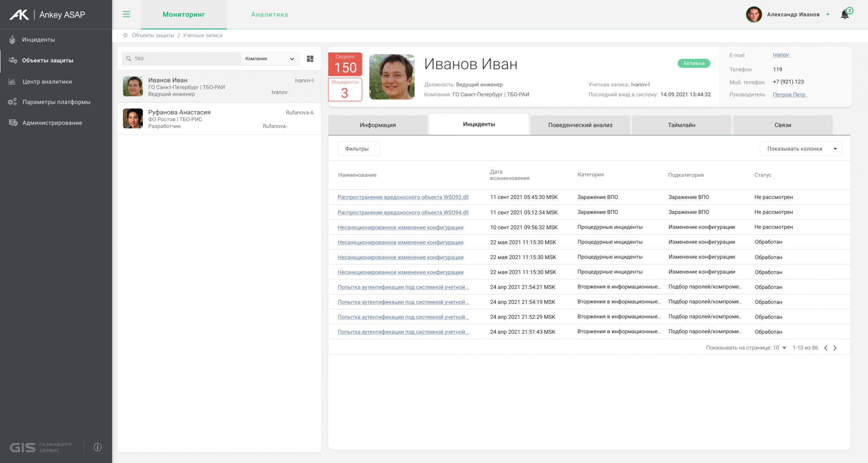Expand Показывать колонки dropdown
The height and width of the screenshot is (463, 868).
[801, 149]
